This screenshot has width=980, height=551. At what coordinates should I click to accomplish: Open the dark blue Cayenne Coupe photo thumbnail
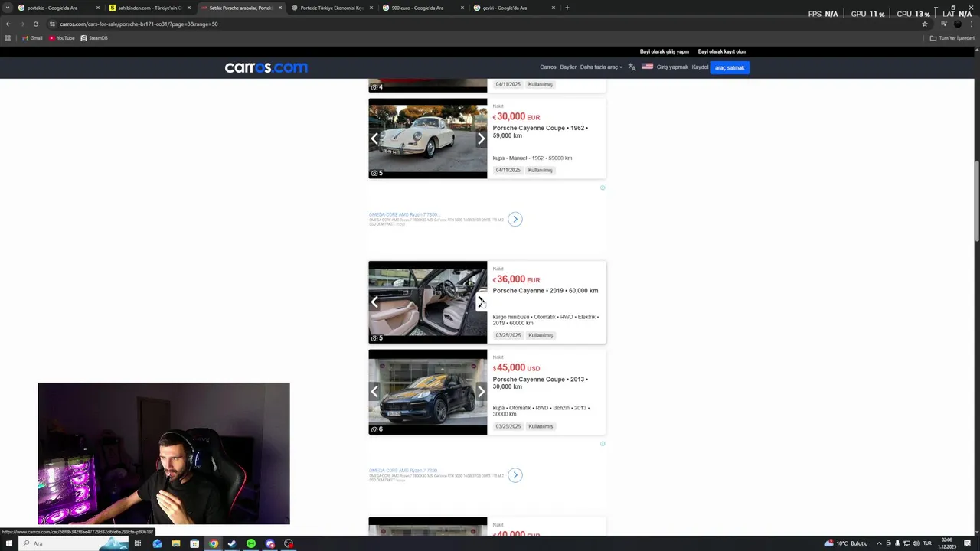tap(427, 392)
